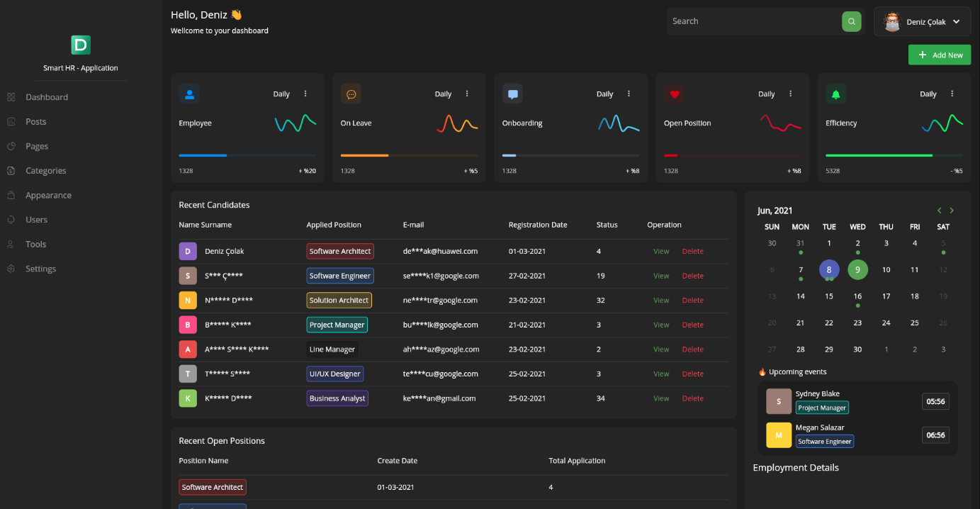The height and width of the screenshot is (509, 980).
Task: Click the Open Position heart icon
Action: pos(674,94)
